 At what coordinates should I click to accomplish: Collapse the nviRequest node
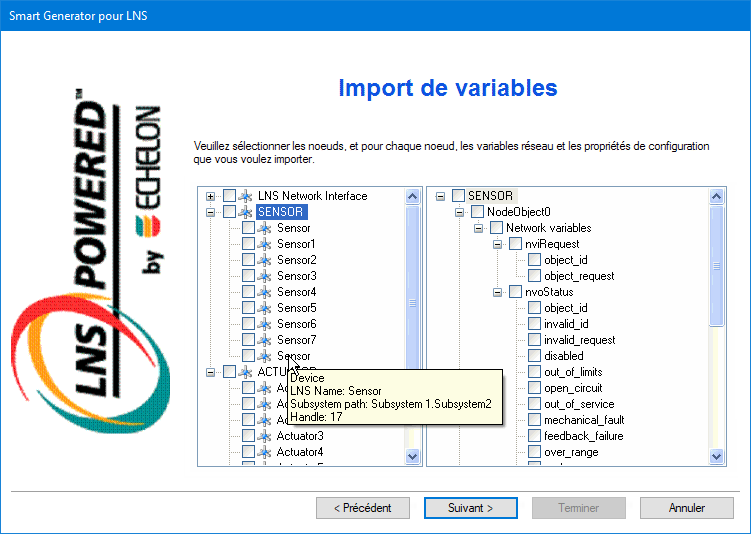coord(497,244)
